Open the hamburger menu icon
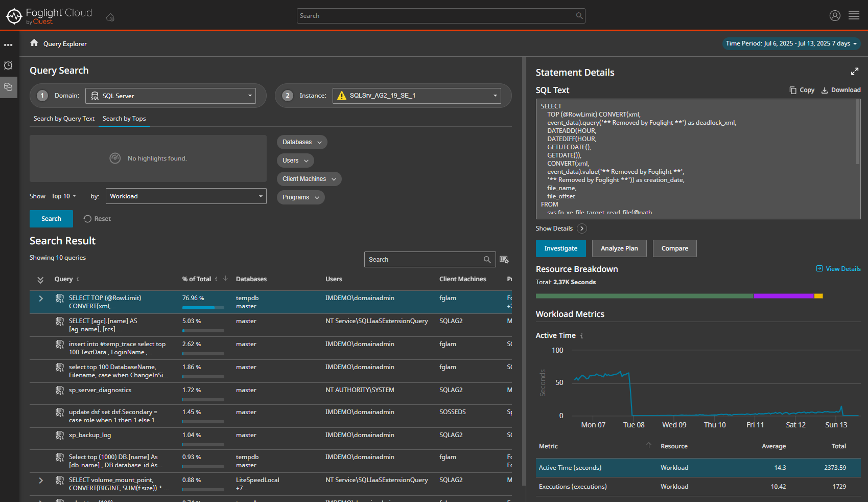Screen dimensions: 868x502 [854, 15]
